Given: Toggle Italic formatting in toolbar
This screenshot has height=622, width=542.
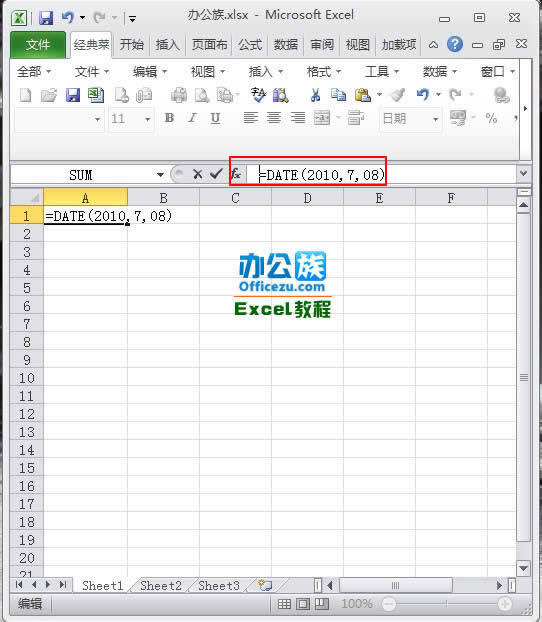Looking at the screenshot, I should click(192, 118).
